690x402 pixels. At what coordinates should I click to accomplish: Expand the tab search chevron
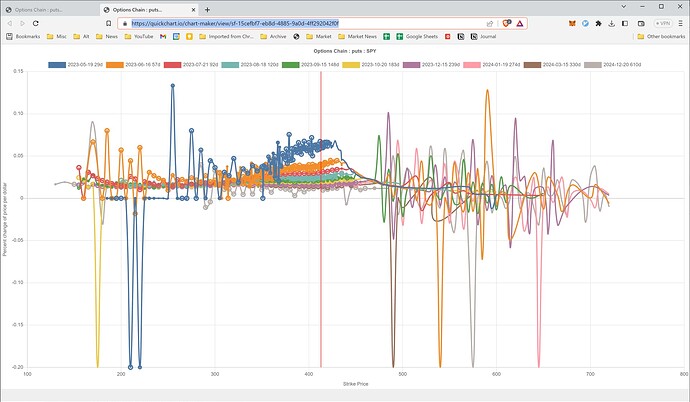[624, 7]
